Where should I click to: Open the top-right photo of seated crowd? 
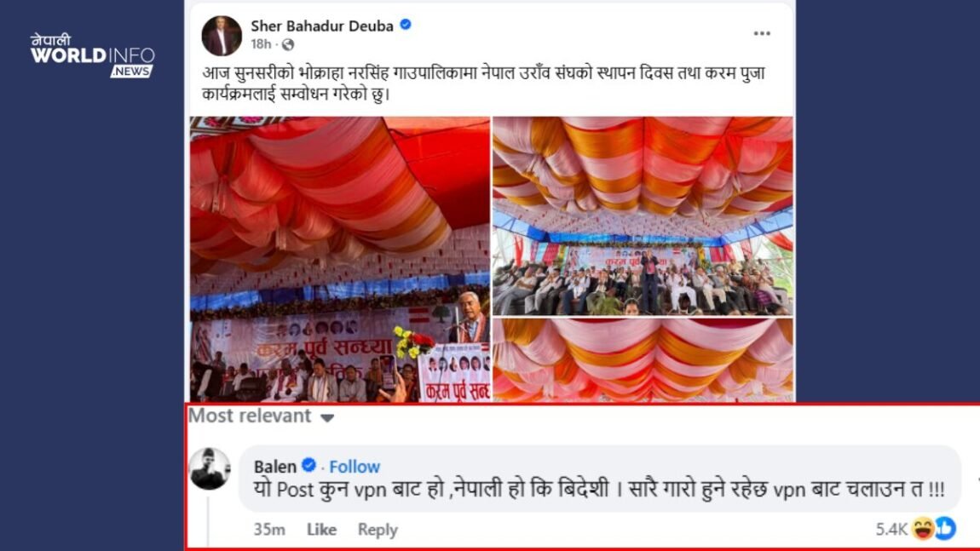643,216
